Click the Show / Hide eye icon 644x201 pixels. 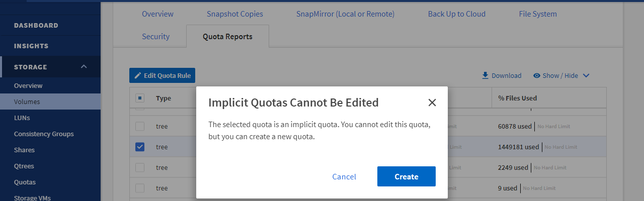pyautogui.click(x=537, y=75)
